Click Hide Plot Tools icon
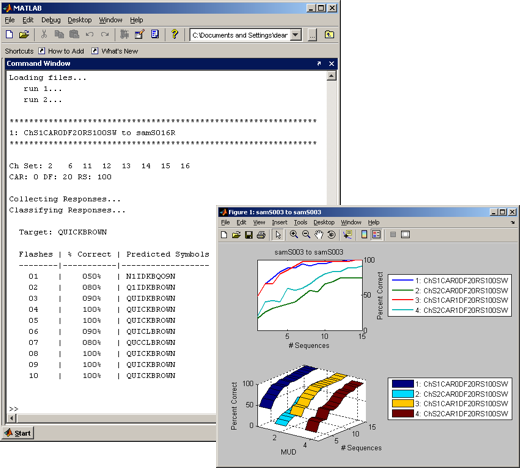Viewport: 521px width, 469px height. coord(393,235)
